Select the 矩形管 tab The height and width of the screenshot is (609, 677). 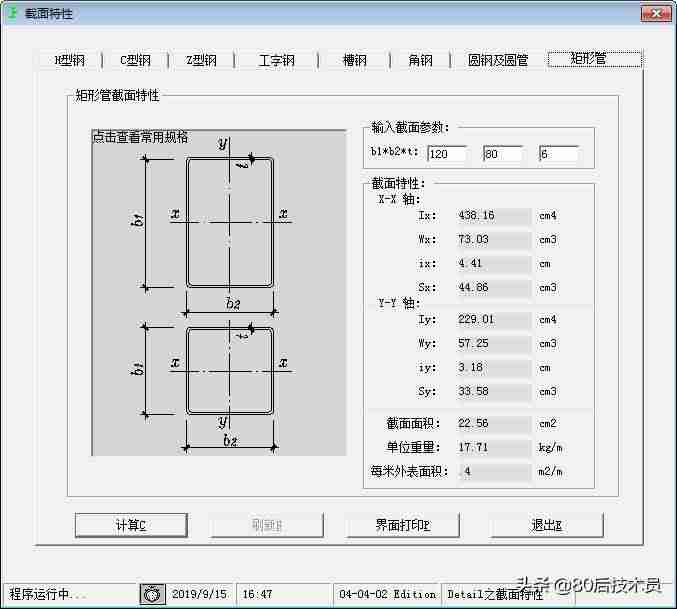point(595,59)
